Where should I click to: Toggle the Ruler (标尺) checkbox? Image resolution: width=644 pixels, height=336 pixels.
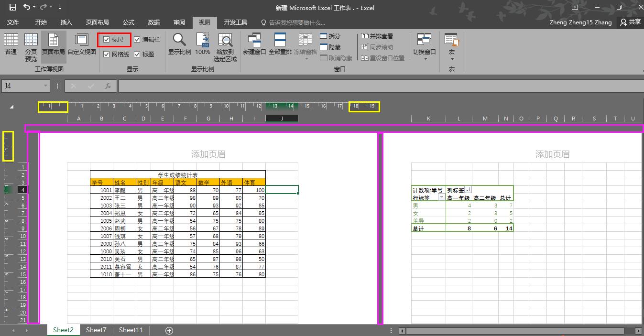click(107, 40)
